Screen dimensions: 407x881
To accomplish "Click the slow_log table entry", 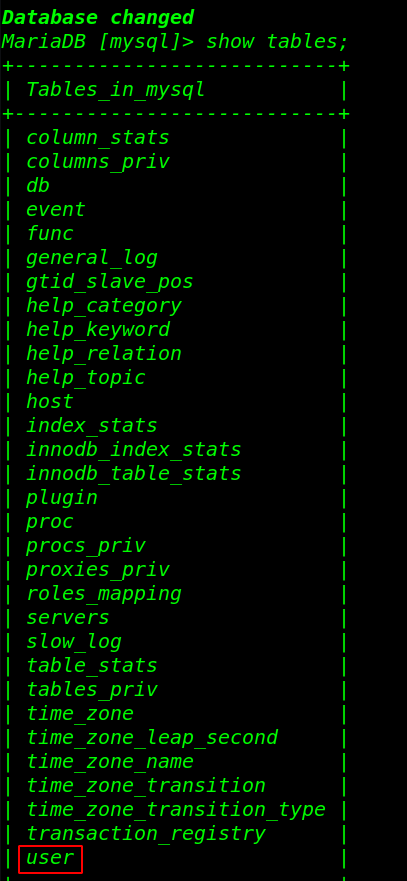I will coord(74,642).
